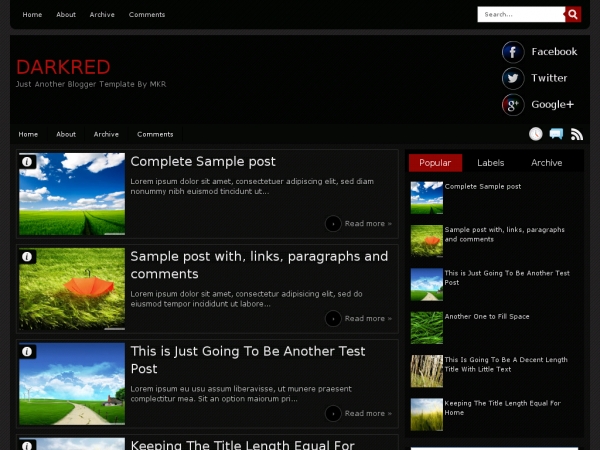Click popular thumbnail for Another Test Post

click(x=427, y=284)
